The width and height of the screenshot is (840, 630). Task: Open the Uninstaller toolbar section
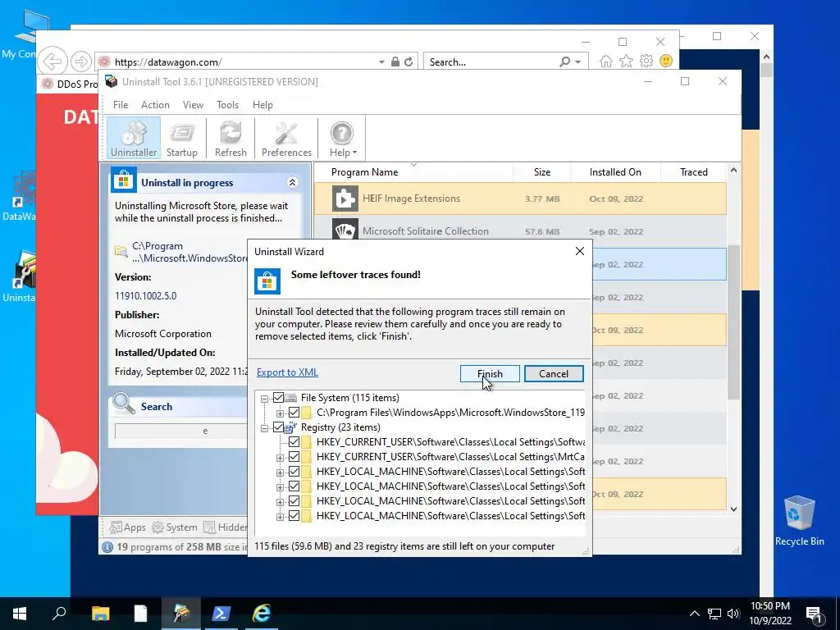[x=134, y=138]
